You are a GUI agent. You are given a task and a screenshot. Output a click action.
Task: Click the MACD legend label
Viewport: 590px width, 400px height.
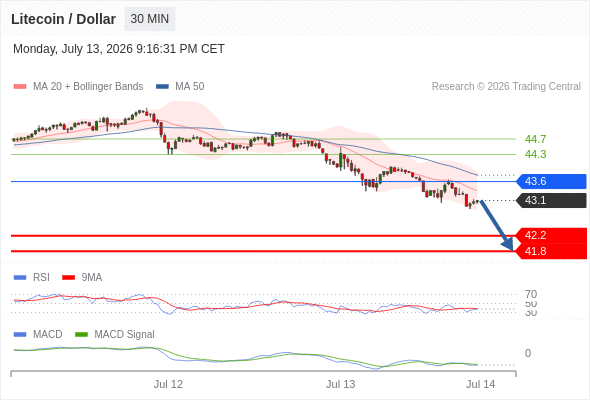tap(47, 335)
